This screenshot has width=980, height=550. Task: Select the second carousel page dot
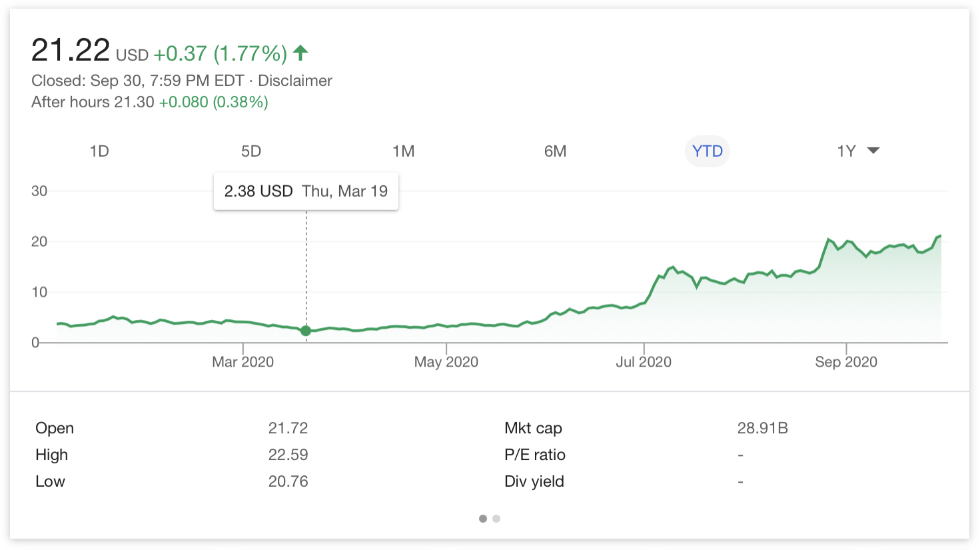click(x=496, y=518)
